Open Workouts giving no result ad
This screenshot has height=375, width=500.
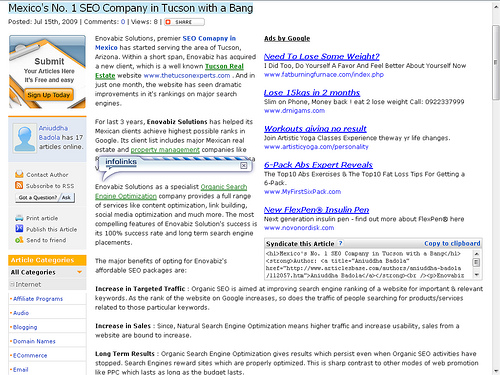[315, 129]
